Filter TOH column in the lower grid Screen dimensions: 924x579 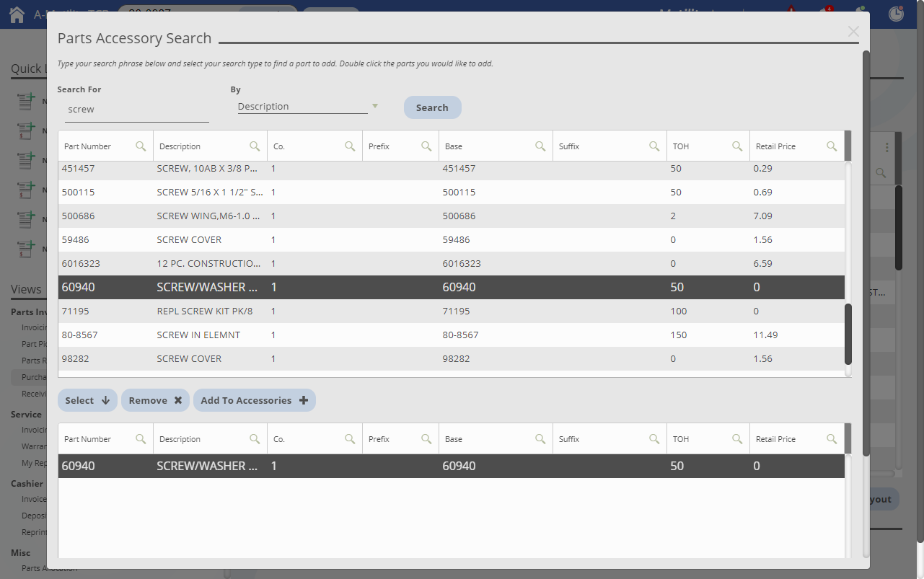pyautogui.click(x=737, y=439)
